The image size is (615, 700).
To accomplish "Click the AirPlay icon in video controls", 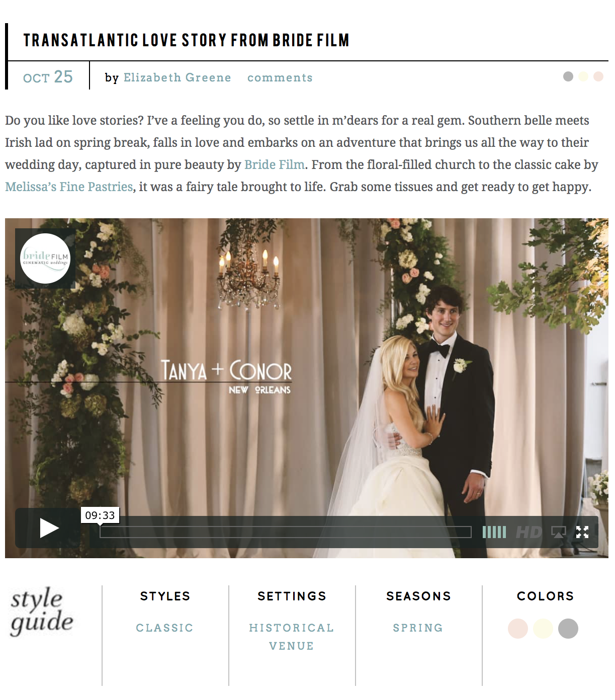I will tap(559, 532).
